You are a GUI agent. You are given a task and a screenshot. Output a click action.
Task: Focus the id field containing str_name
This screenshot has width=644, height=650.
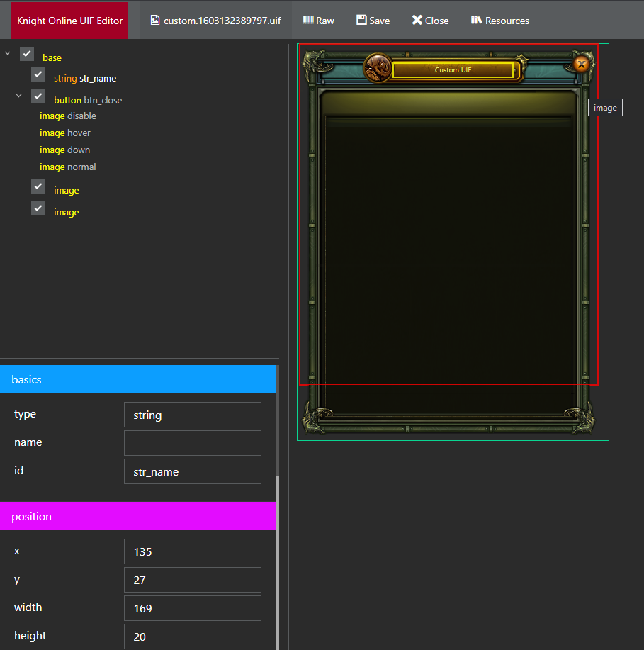click(x=193, y=471)
